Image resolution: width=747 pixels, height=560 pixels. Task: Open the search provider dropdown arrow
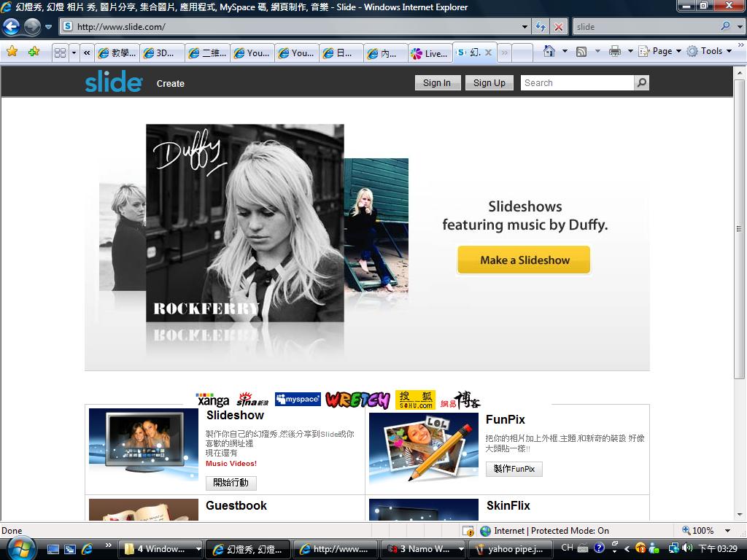(740, 27)
